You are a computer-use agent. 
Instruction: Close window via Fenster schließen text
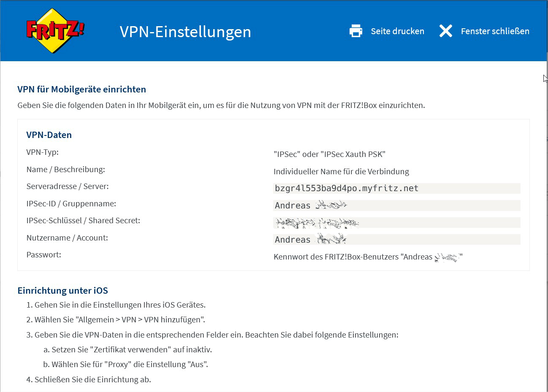coord(495,31)
